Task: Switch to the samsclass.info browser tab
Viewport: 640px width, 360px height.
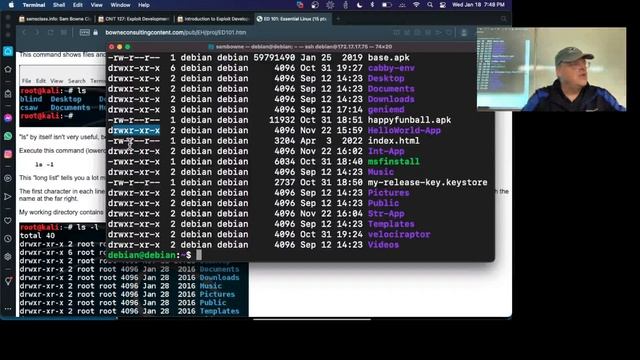Action: click(56, 19)
